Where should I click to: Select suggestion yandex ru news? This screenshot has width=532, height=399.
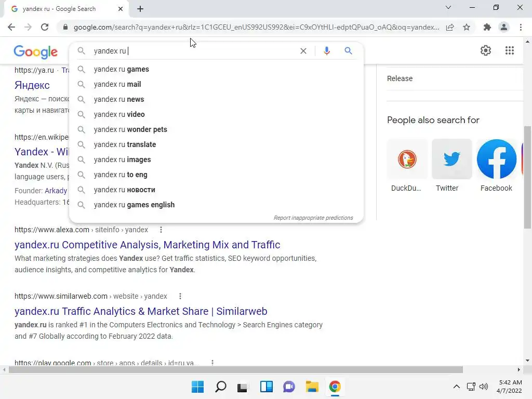tap(216, 99)
